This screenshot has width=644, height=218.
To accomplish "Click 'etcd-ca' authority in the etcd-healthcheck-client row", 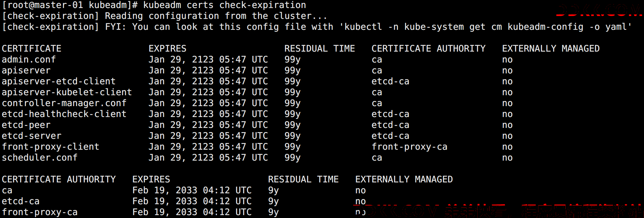I will [x=390, y=114].
